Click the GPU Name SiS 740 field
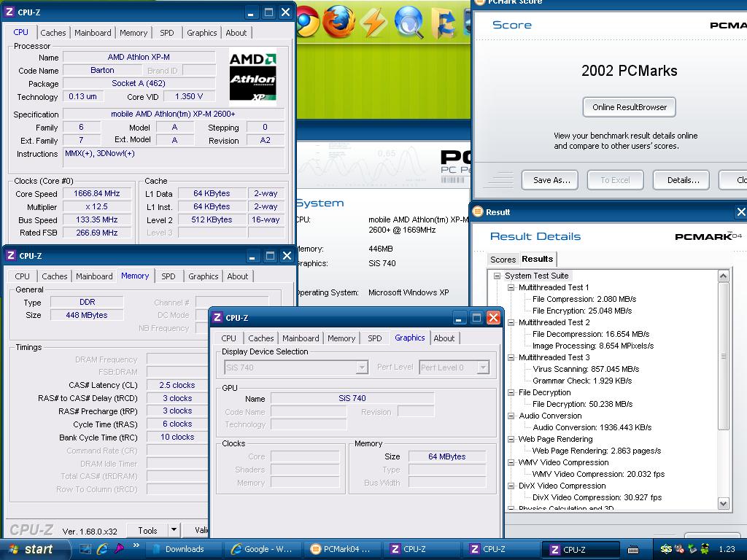The width and height of the screenshot is (747, 560). [352, 398]
